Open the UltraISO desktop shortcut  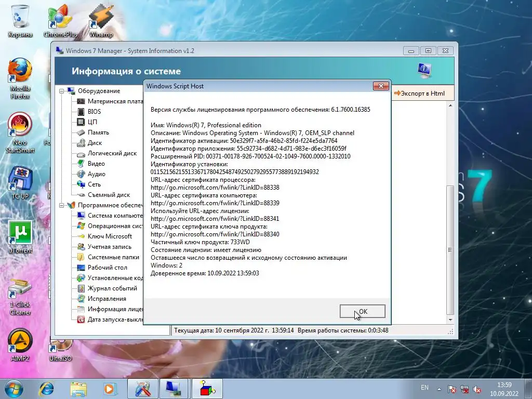(60, 350)
